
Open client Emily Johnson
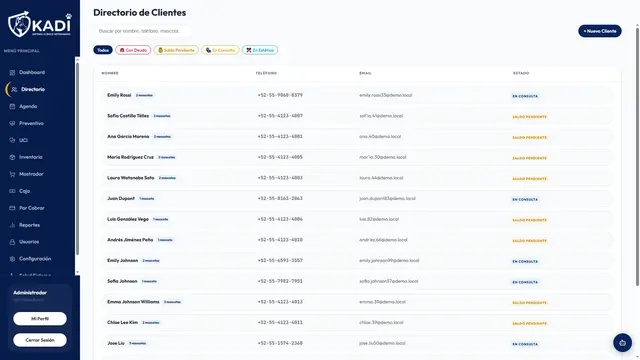(357, 260)
